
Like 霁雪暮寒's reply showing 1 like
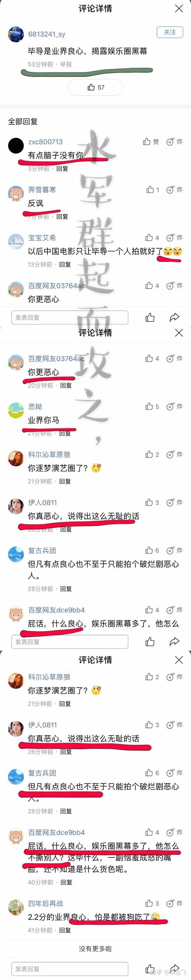coord(152,190)
